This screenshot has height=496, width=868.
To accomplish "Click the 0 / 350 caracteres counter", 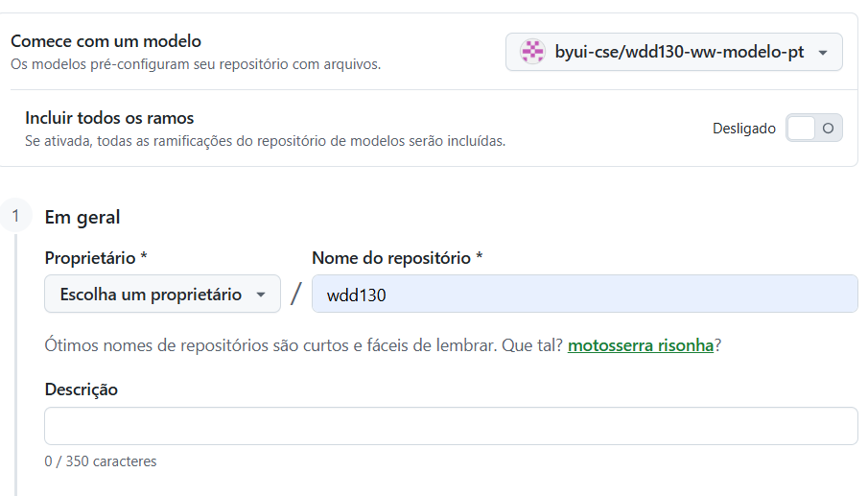I will click(x=101, y=461).
